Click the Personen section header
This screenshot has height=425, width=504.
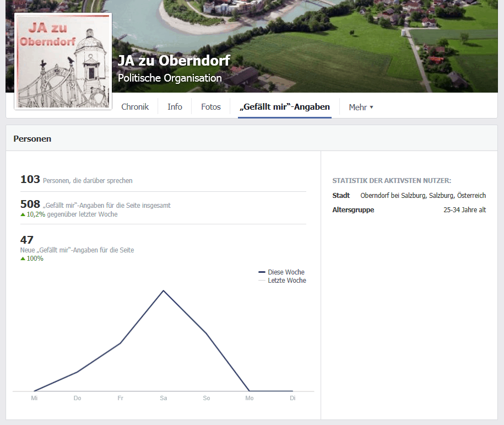click(32, 139)
